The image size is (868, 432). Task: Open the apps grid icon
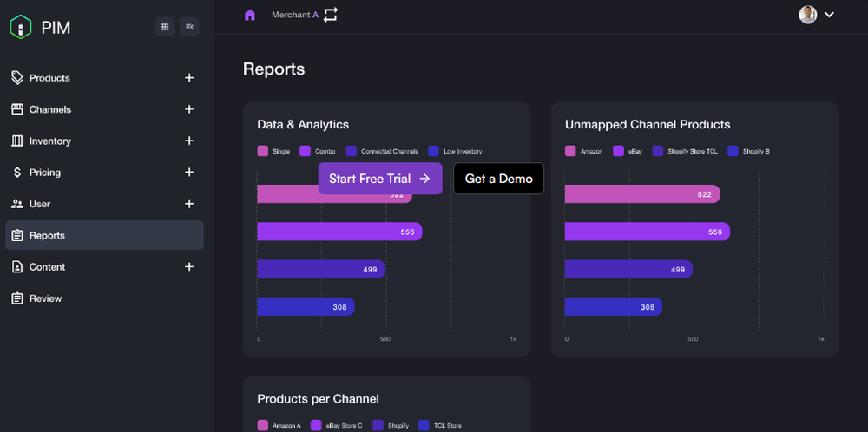[x=165, y=27]
